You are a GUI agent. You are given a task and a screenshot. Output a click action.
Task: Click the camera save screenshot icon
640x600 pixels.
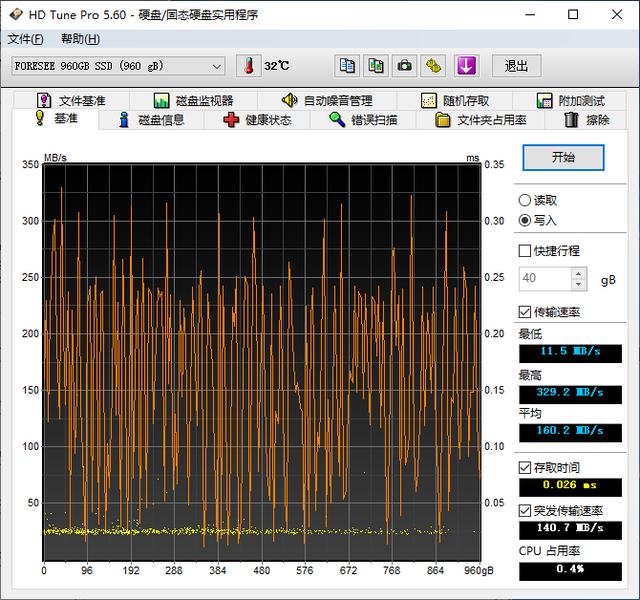[x=404, y=66]
